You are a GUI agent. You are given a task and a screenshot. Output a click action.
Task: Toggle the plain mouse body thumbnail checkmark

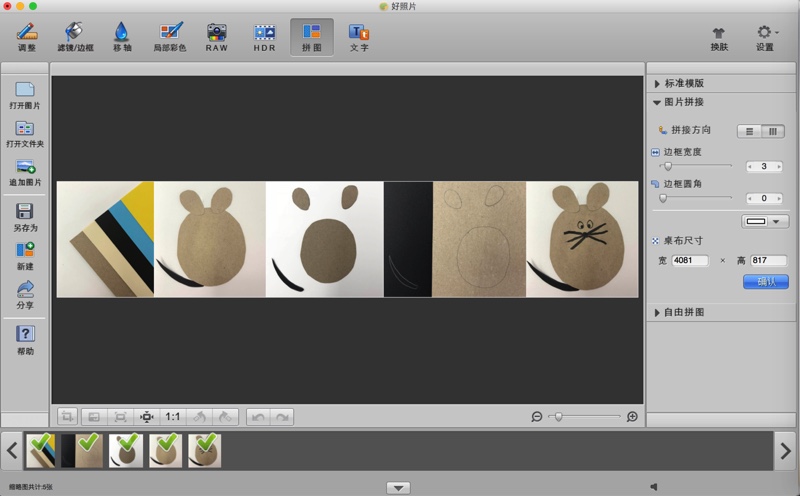[165, 451]
